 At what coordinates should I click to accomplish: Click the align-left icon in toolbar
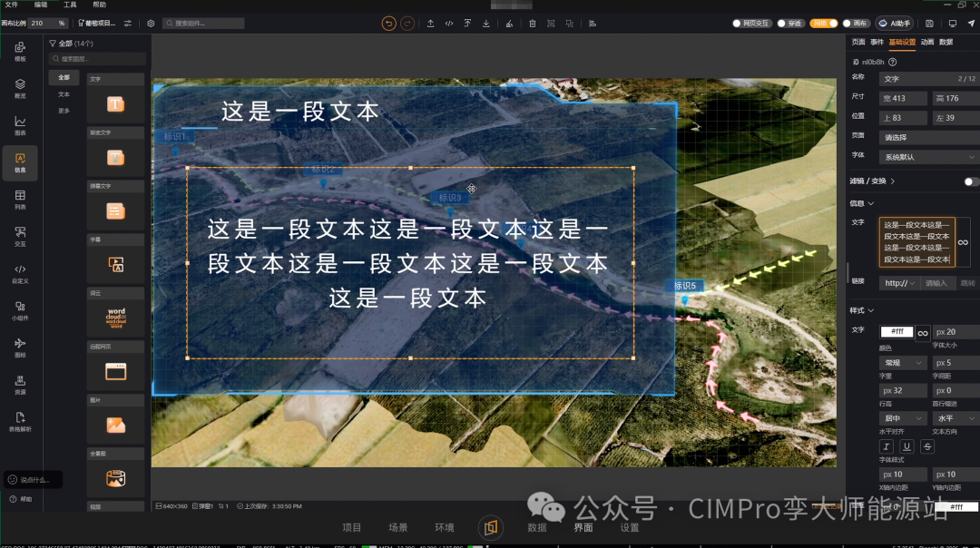point(593,23)
